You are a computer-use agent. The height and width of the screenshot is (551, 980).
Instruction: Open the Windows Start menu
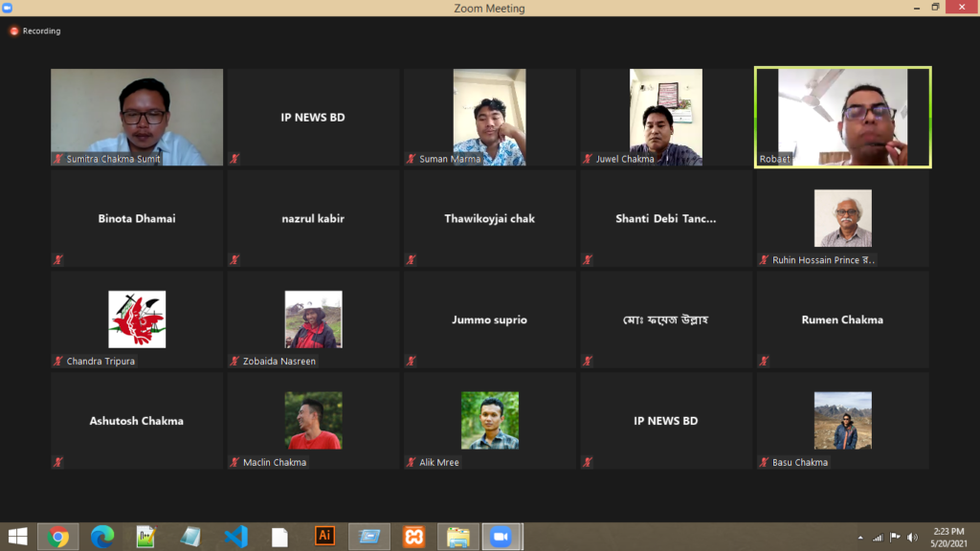click(18, 537)
